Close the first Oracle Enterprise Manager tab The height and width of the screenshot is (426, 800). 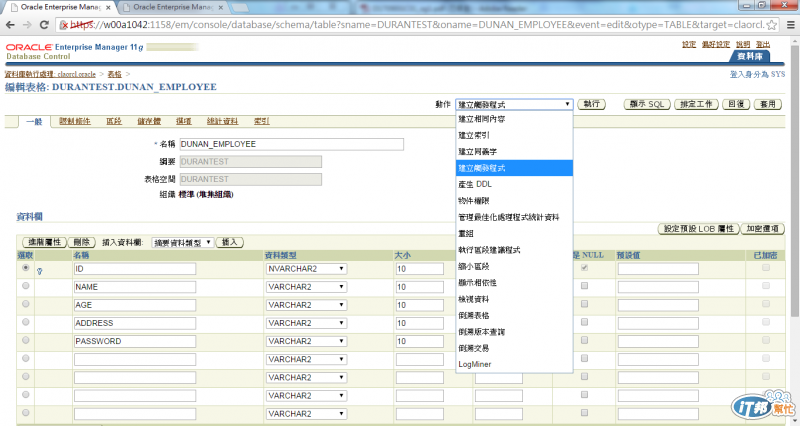click(108, 8)
